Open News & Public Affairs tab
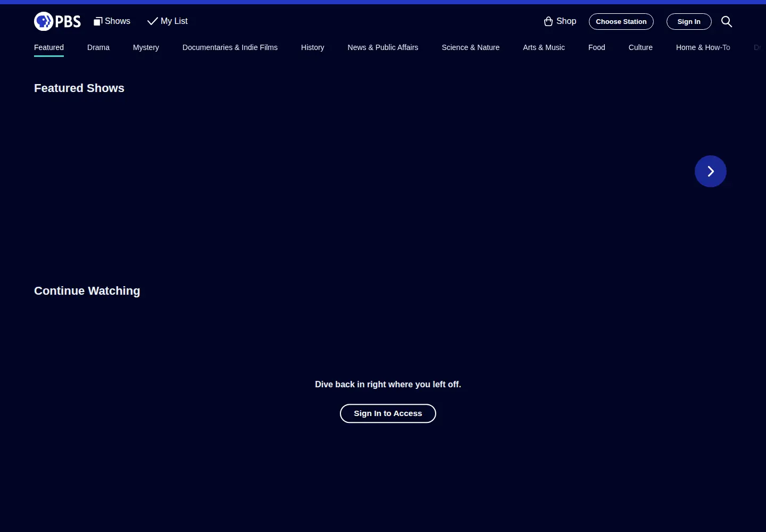This screenshot has height=532, width=766. point(383,47)
